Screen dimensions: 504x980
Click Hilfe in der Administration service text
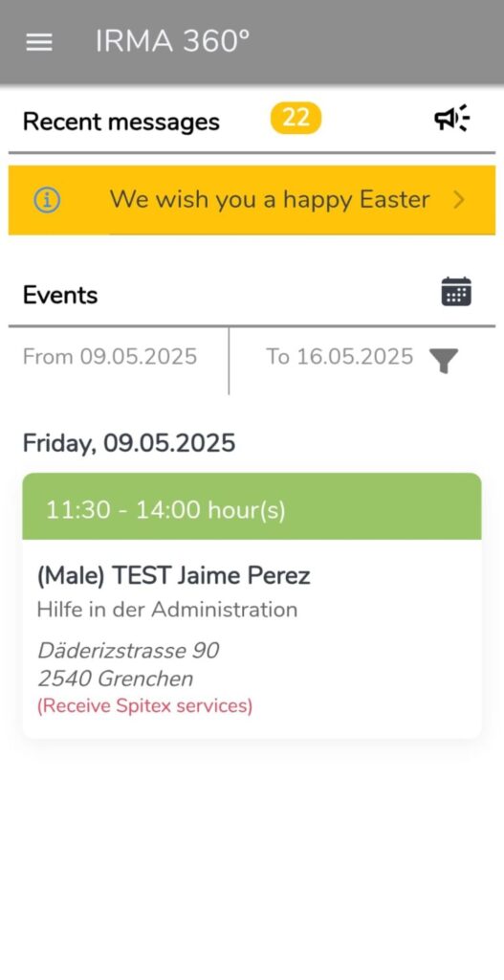click(x=167, y=610)
